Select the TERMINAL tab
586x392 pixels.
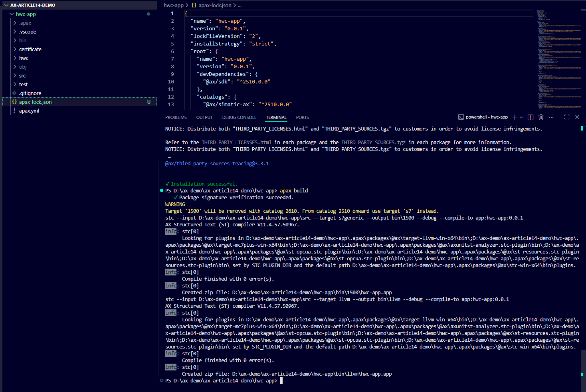point(276,117)
